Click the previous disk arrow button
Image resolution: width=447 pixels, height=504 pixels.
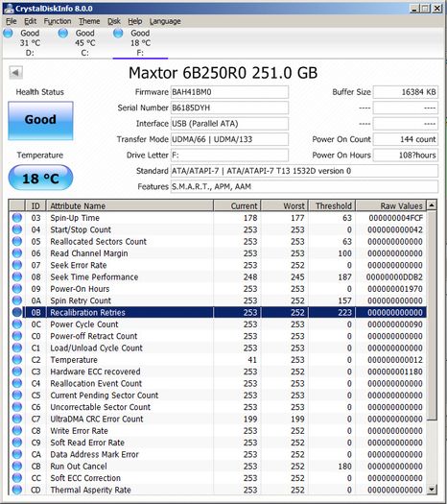15,72
